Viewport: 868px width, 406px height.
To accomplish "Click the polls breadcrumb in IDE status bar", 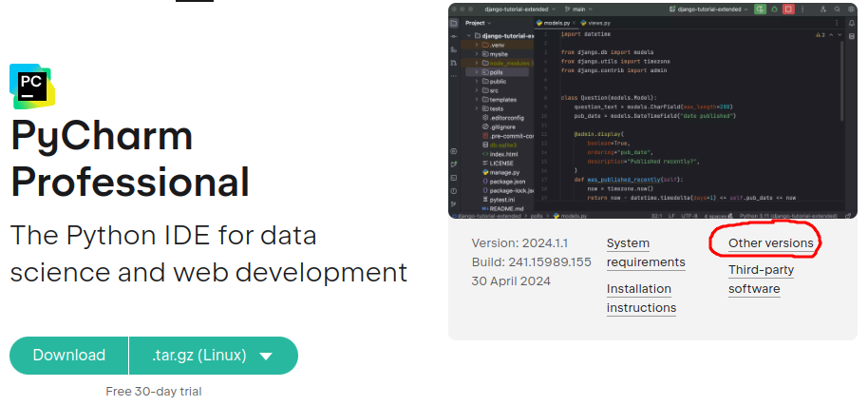I will click(x=537, y=216).
